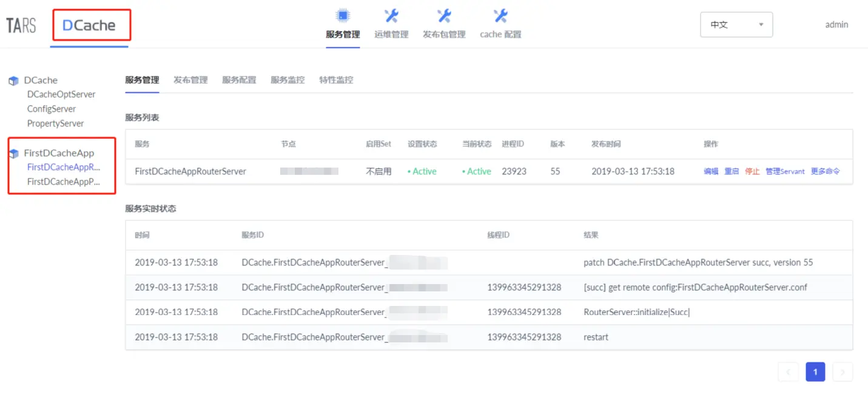The image size is (868, 397).
Task: Select FirstDCacheAppR... in the tree
Action: click(64, 168)
